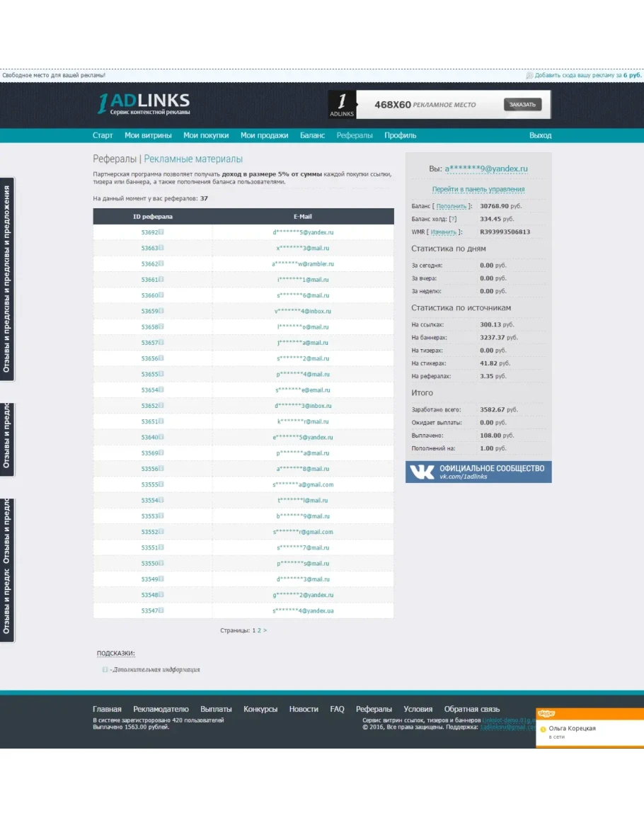Go to the Баланс menu item

[x=312, y=135]
